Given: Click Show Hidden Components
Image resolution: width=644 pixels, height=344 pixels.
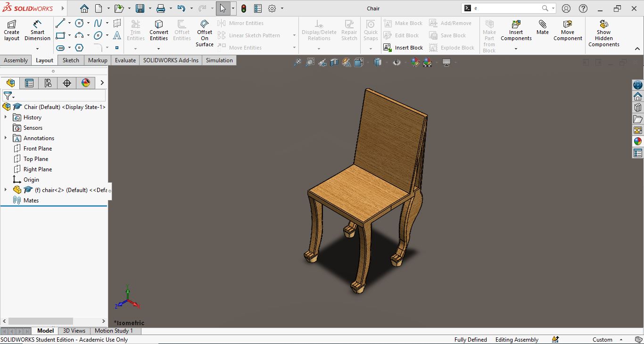Looking at the screenshot, I should coord(603,33).
